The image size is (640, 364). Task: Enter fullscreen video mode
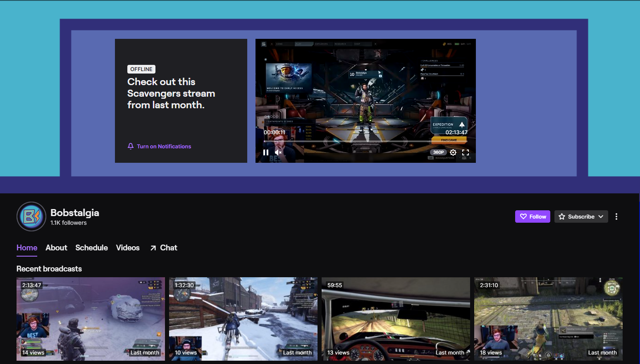point(466,152)
